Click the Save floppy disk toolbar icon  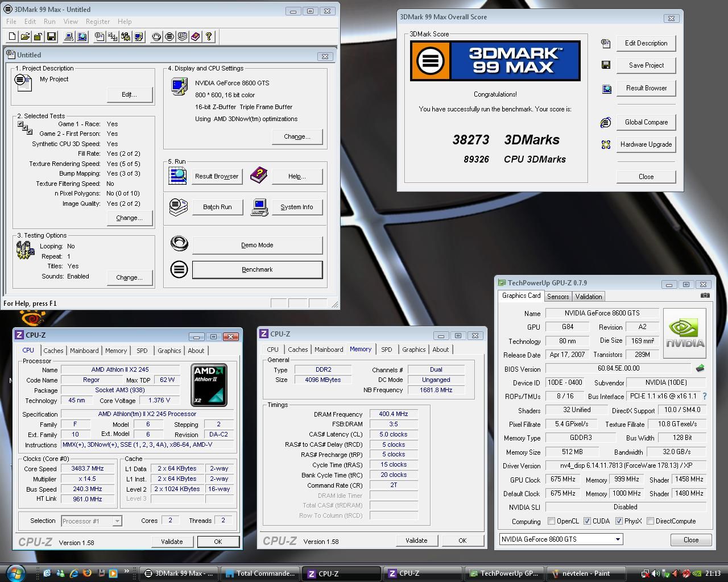pyautogui.click(x=51, y=37)
